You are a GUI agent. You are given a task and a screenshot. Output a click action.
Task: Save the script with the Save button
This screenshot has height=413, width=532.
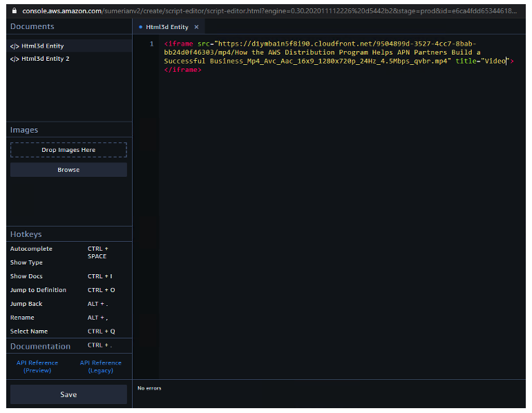coord(68,394)
